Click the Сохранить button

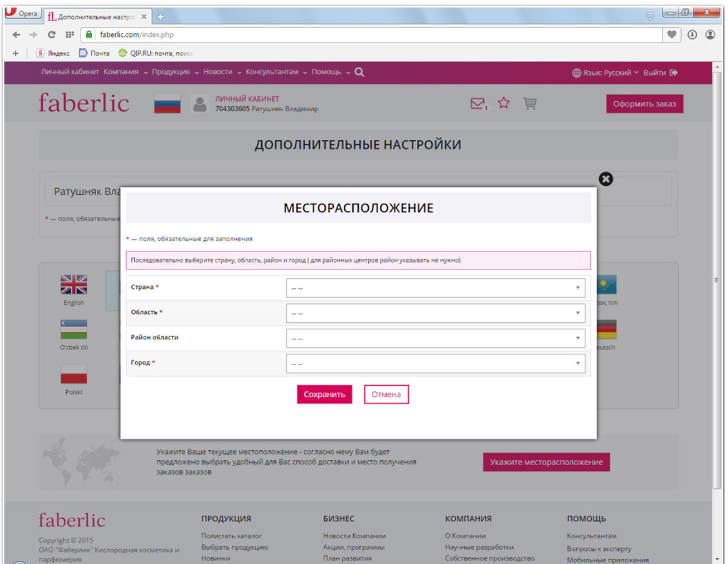[324, 395]
